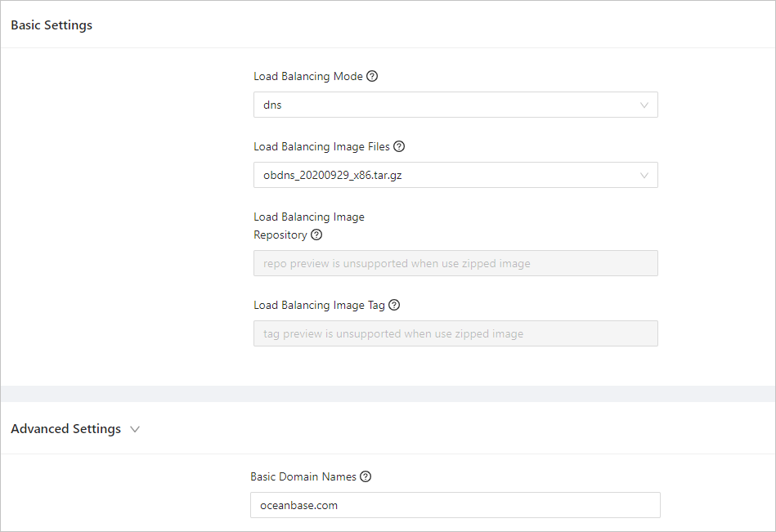Click the Advanced Settings heading text
This screenshot has width=776, height=532.
(65, 429)
